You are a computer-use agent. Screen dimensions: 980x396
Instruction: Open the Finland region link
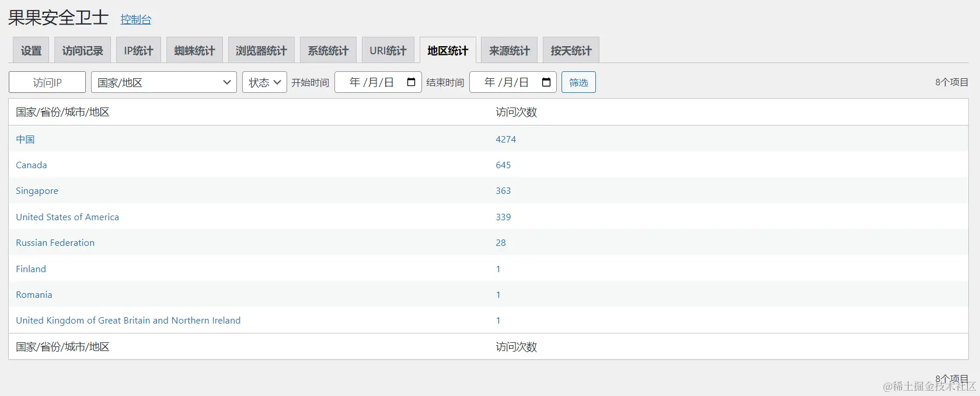pyautogui.click(x=31, y=269)
